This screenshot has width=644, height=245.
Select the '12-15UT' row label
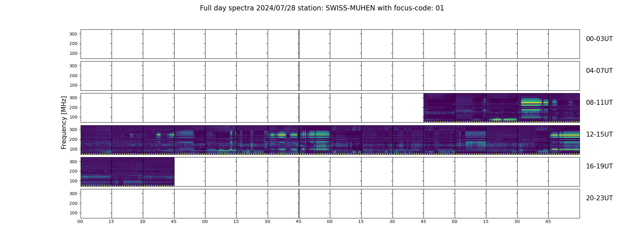599,134
